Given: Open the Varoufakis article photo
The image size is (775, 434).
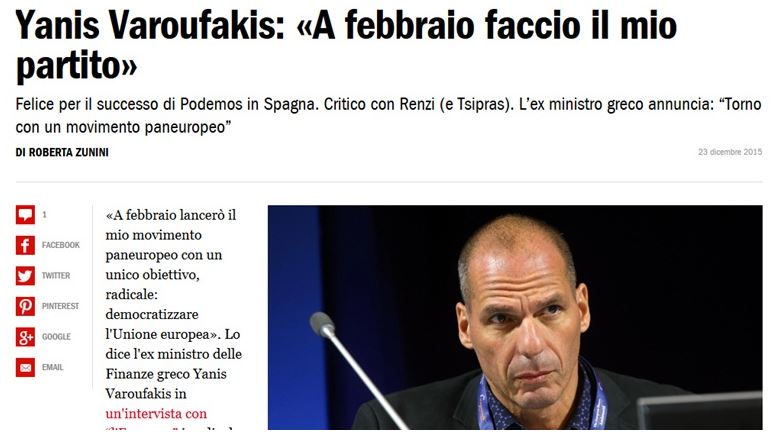Looking at the screenshot, I should tap(515, 317).
